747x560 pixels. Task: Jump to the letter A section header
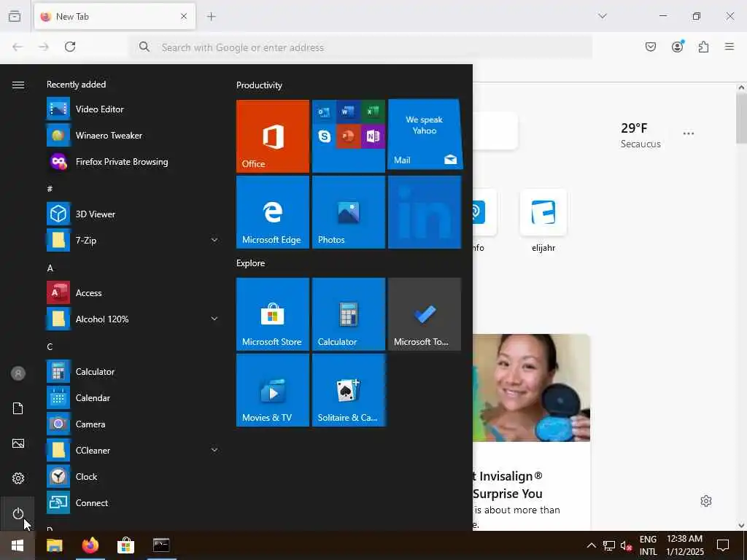click(x=50, y=268)
